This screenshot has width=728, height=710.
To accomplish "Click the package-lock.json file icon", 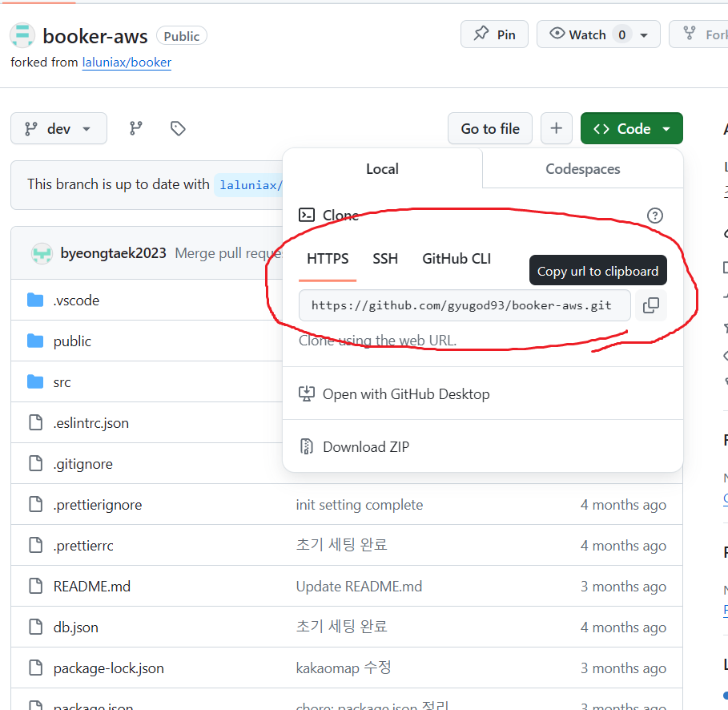I will coord(36,668).
